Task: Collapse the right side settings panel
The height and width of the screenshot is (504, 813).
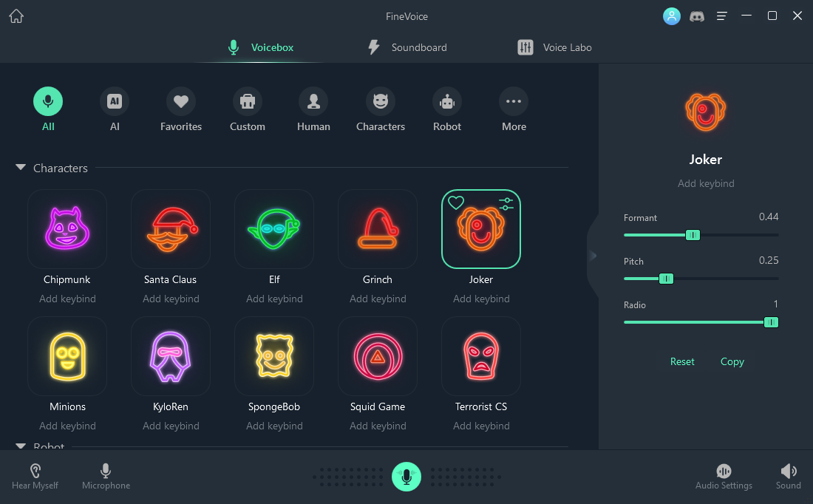Action: [593, 255]
